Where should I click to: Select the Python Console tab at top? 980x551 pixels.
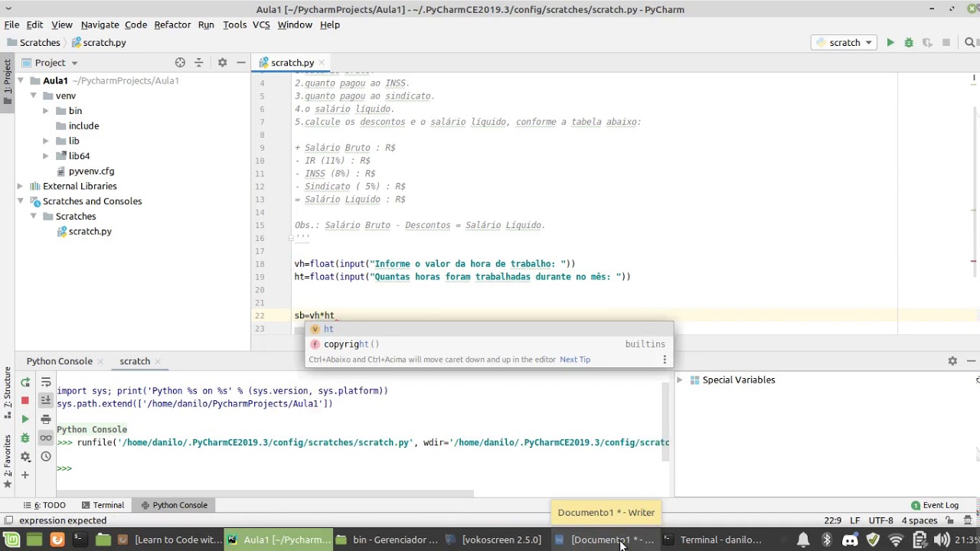click(59, 361)
